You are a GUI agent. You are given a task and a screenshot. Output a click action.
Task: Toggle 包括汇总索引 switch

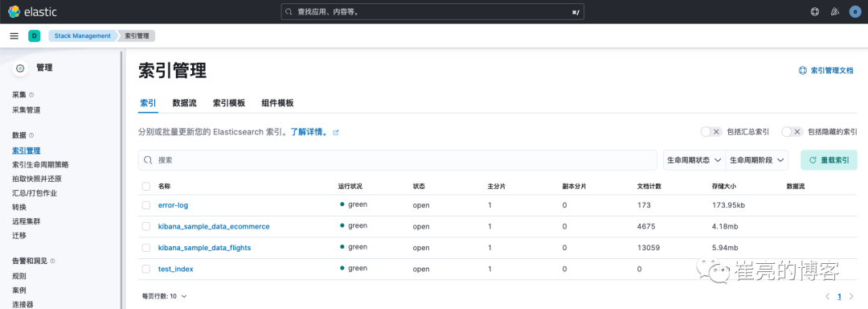[x=710, y=132]
